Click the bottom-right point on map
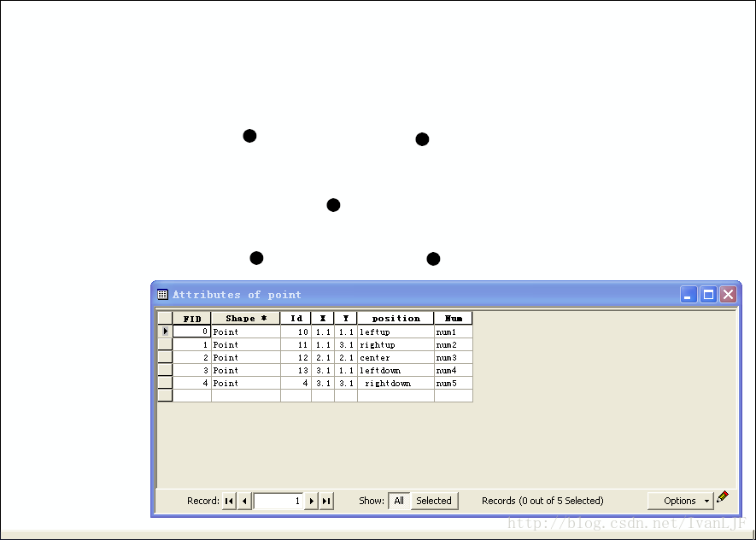Screen dimensions: 756x540 pos(433,259)
